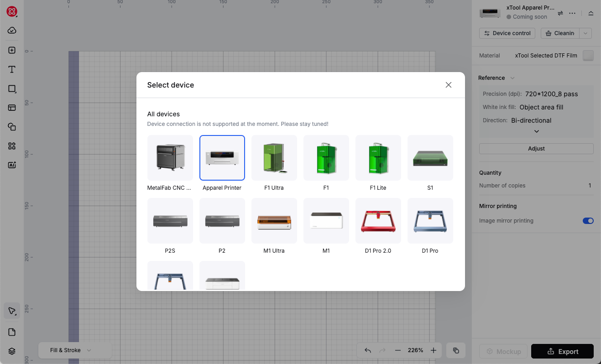Click the Cleaning button
Image resolution: width=601 pixels, height=364 pixels.
(x=560, y=33)
